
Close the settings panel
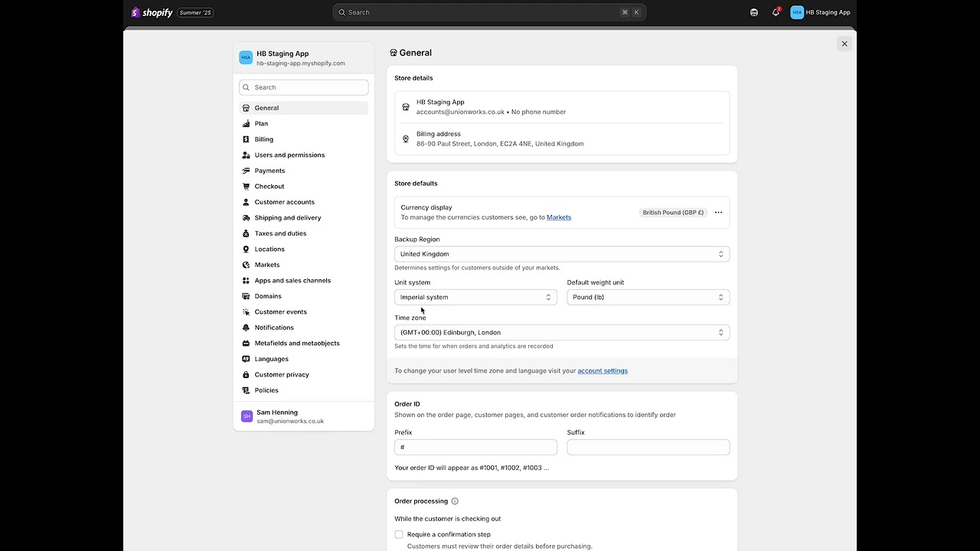(844, 44)
